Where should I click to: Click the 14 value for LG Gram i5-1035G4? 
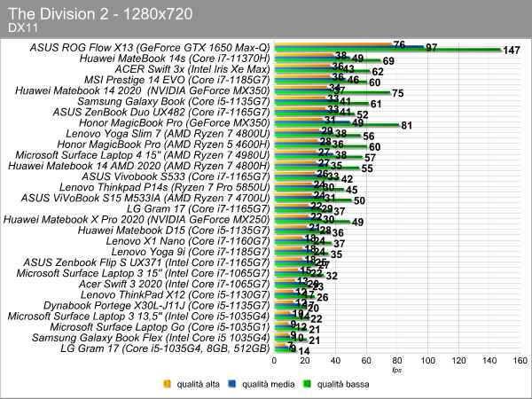(304, 351)
